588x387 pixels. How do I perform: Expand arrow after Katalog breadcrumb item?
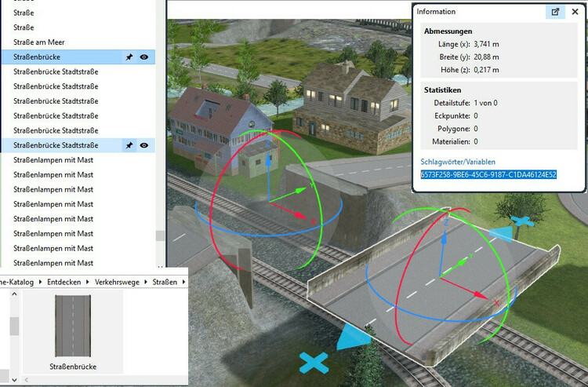tap(40, 282)
